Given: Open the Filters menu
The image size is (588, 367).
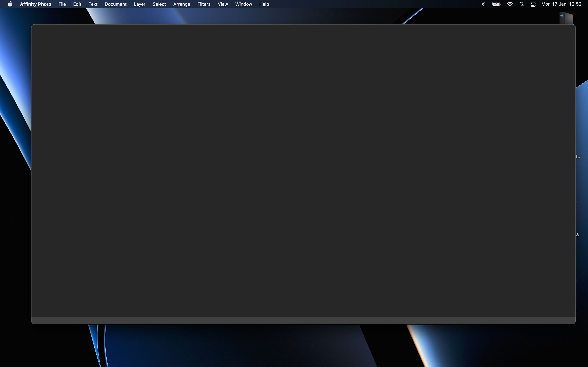Looking at the screenshot, I should (x=204, y=4).
